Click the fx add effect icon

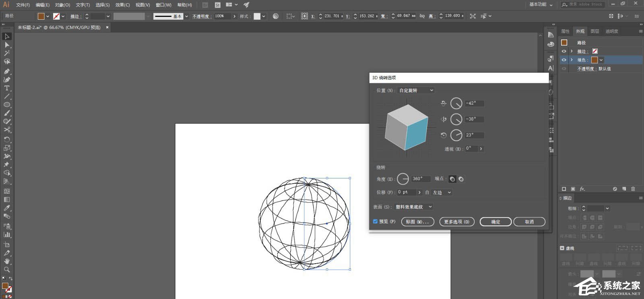click(582, 189)
